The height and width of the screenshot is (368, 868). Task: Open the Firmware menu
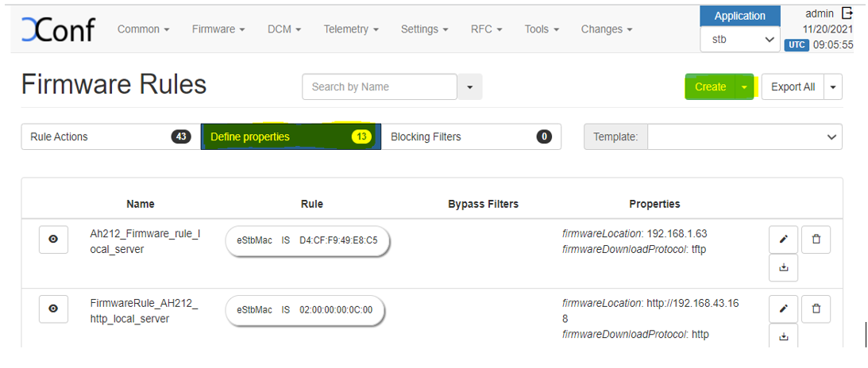(218, 29)
